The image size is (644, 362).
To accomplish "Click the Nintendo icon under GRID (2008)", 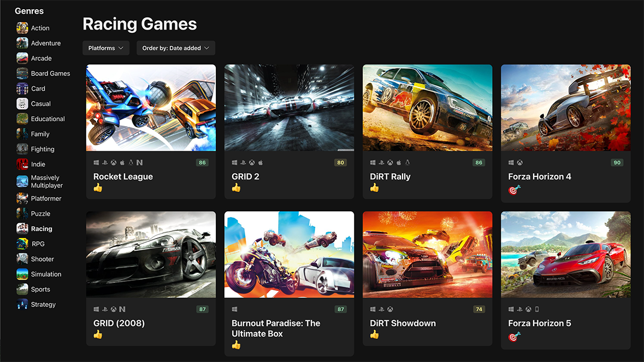I will coord(122,309).
